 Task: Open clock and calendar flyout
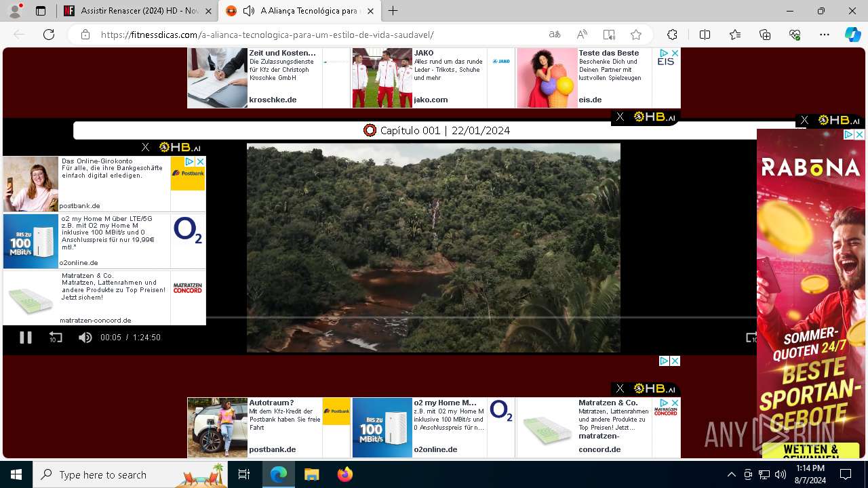point(810,474)
